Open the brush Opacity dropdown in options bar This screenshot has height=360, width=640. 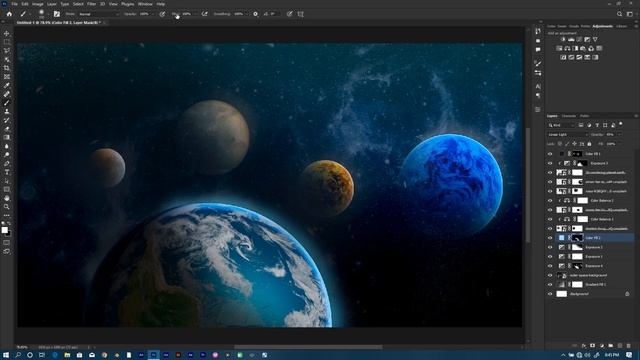click(152, 14)
